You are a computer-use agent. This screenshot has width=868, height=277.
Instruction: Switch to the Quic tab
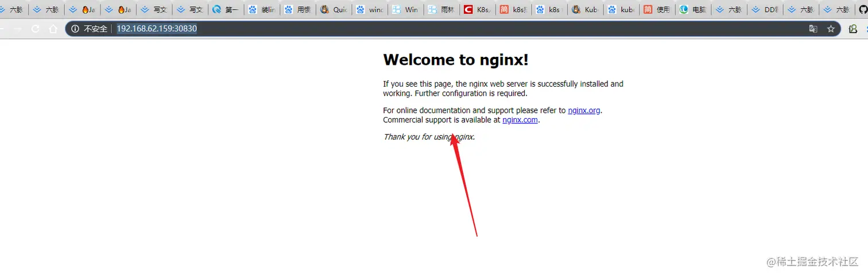333,10
